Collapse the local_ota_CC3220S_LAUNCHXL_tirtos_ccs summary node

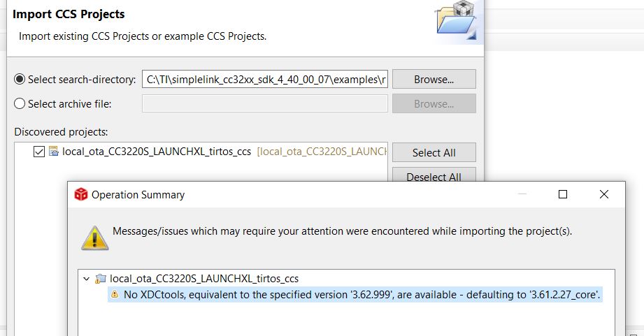tap(86, 279)
